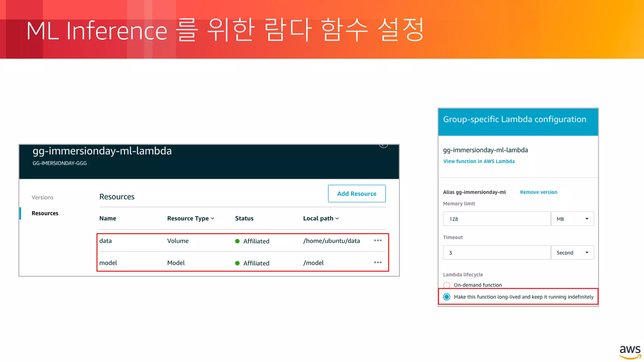Click the /home/ubuntu/data local path
The image size is (644, 362).
point(331,241)
